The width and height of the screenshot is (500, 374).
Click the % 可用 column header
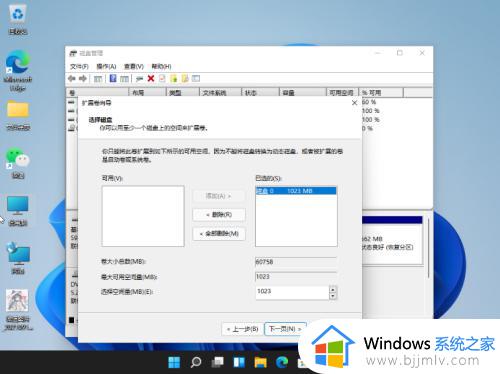click(381, 93)
